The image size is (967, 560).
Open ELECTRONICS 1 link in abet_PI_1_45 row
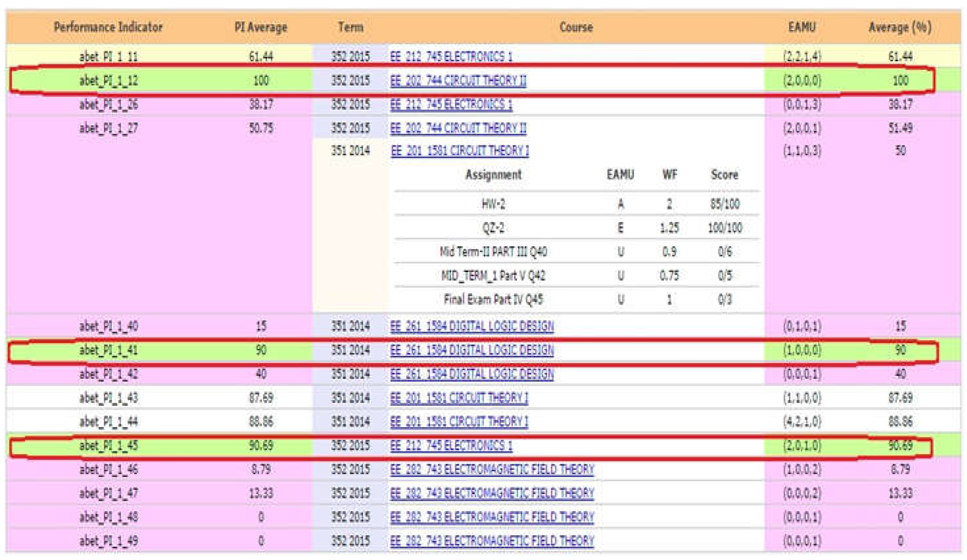[x=451, y=445]
